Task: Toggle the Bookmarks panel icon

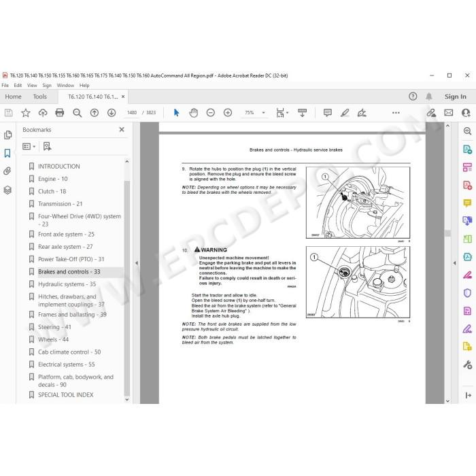Action: [x=7, y=153]
